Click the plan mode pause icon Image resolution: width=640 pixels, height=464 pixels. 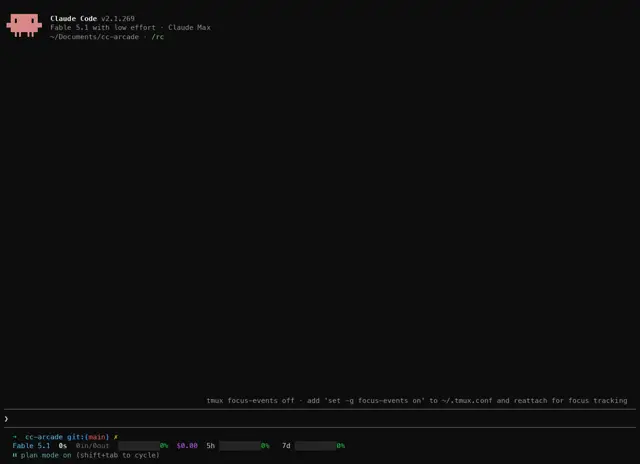pyautogui.click(x=15, y=455)
